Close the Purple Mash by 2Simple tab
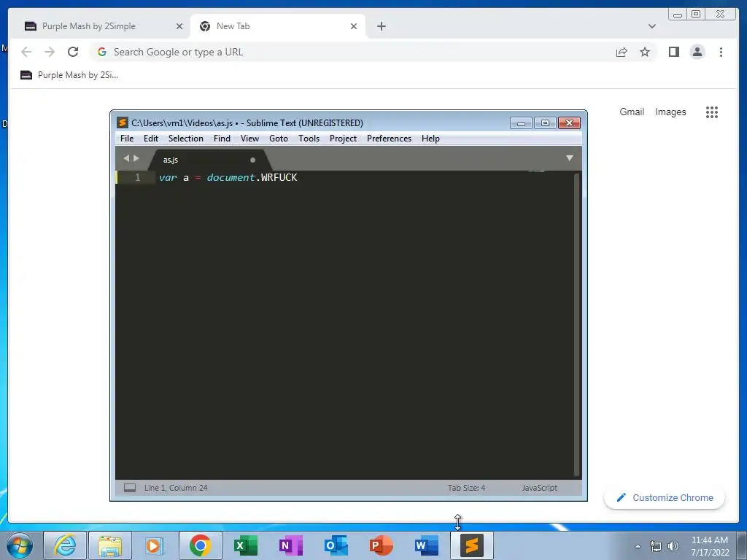The width and height of the screenshot is (747, 560). (179, 26)
